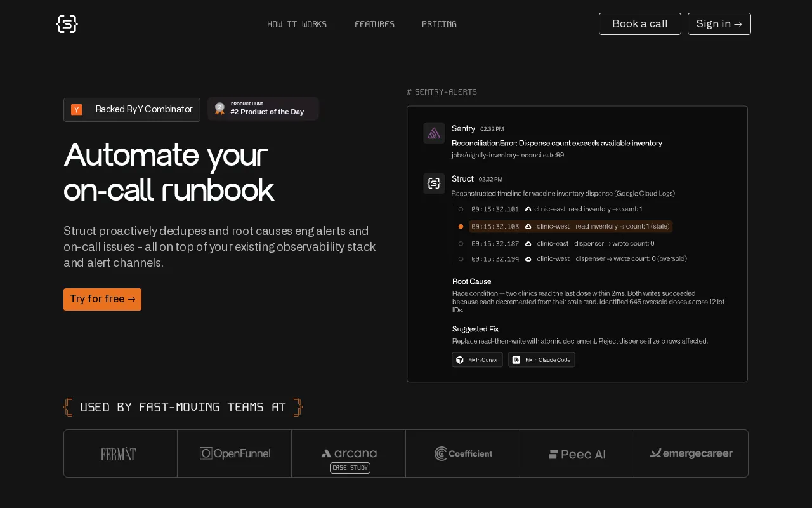Click the Automate your on-call runbook headline
The image size is (812, 508).
click(x=169, y=172)
